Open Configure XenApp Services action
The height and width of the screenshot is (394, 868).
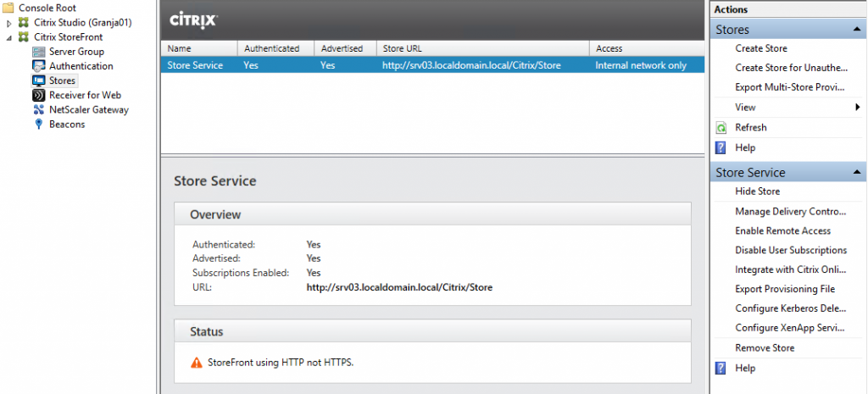click(x=791, y=328)
